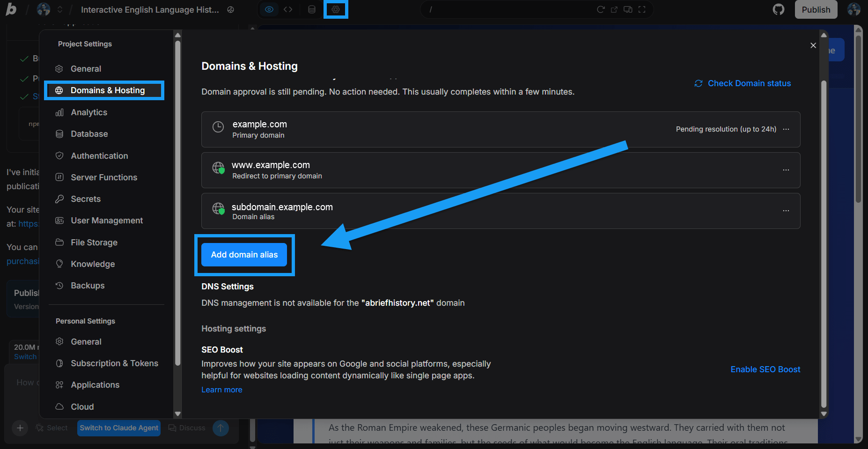Click the Base44 logo
The width and height of the screenshot is (868, 449).
pyautogui.click(x=11, y=9)
